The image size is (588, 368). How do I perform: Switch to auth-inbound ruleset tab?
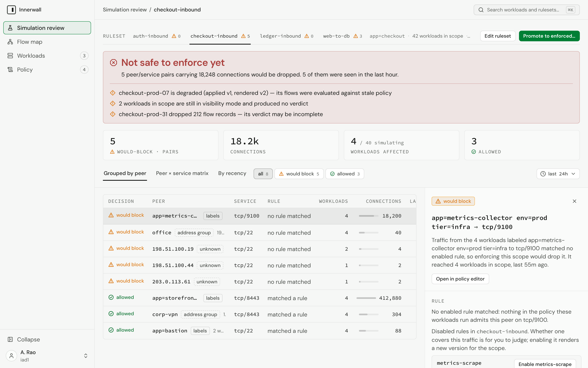pos(157,36)
